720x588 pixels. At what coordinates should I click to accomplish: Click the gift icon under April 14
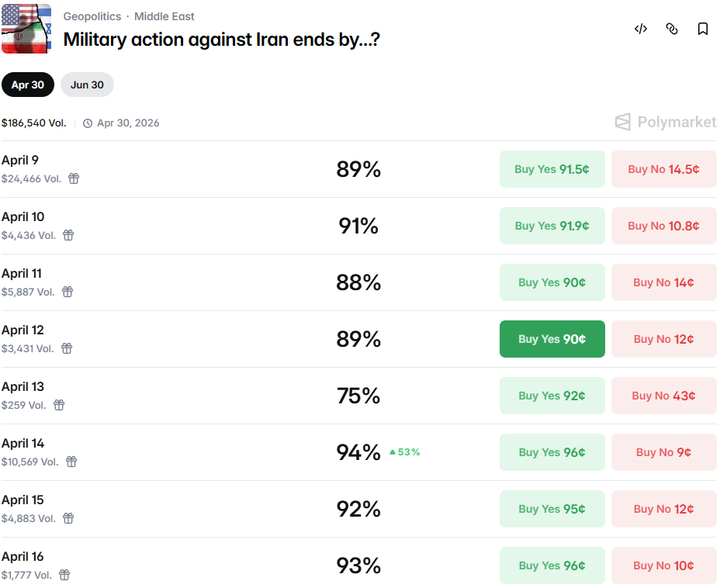tap(71, 462)
